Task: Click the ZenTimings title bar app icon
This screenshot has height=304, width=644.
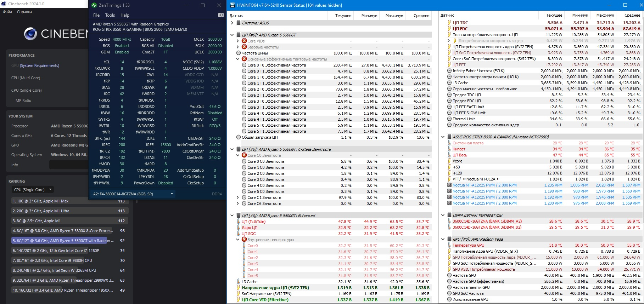Action: [94, 5]
